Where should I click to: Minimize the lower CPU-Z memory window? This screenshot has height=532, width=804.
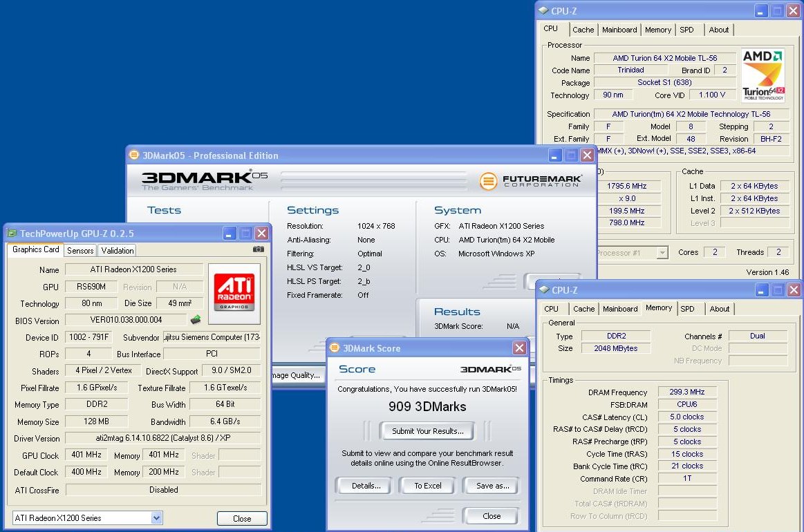[x=761, y=291]
